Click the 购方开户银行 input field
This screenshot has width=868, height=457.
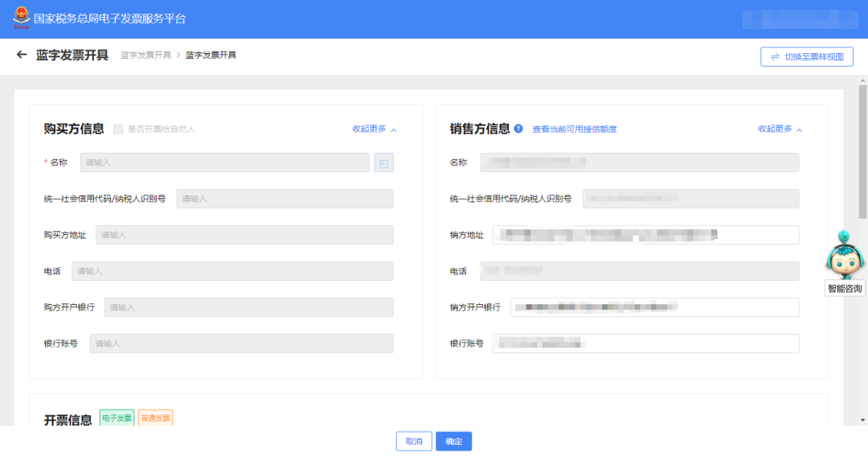tap(248, 307)
